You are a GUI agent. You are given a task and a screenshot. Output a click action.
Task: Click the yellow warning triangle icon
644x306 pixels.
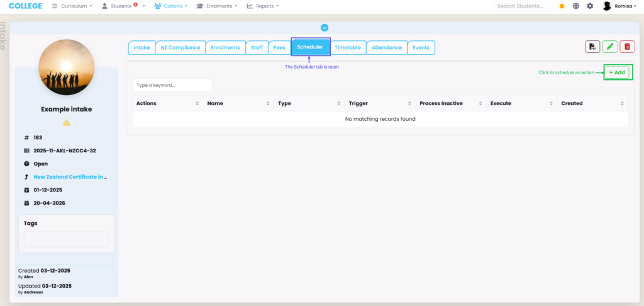tap(66, 122)
